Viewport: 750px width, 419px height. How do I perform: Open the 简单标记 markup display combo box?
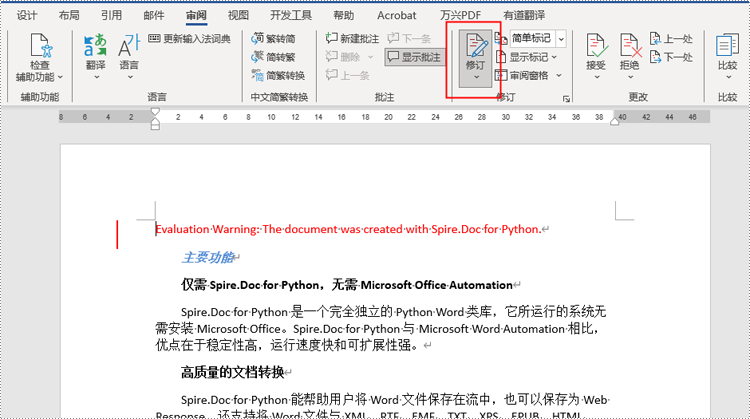tap(538, 38)
